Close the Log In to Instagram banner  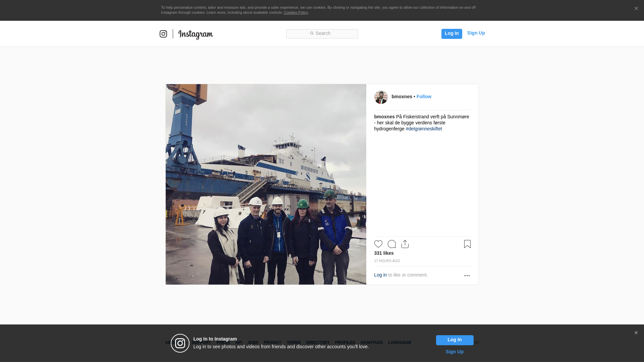[x=636, y=333]
